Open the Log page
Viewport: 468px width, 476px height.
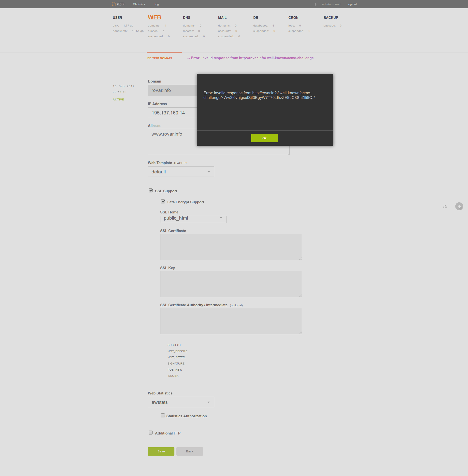coord(156,4)
